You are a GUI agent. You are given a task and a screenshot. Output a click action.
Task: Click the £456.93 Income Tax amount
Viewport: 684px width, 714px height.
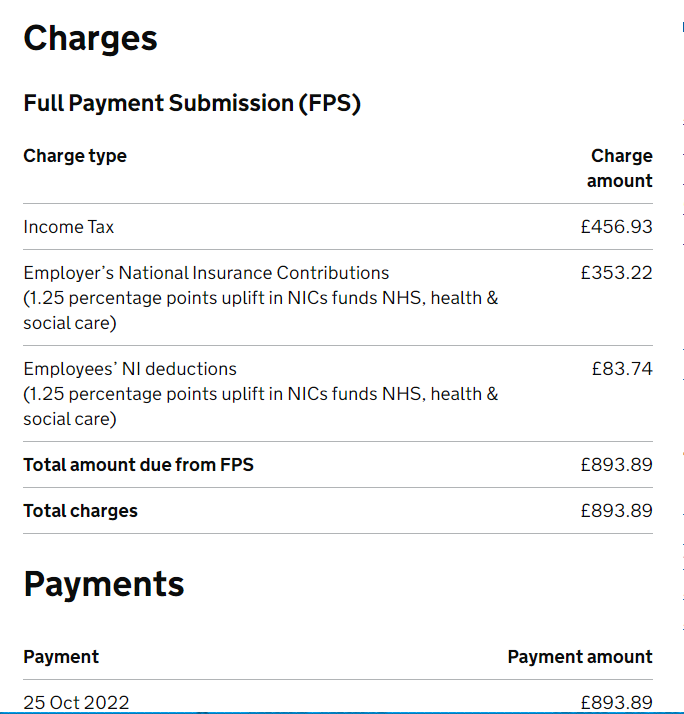coord(616,227)
